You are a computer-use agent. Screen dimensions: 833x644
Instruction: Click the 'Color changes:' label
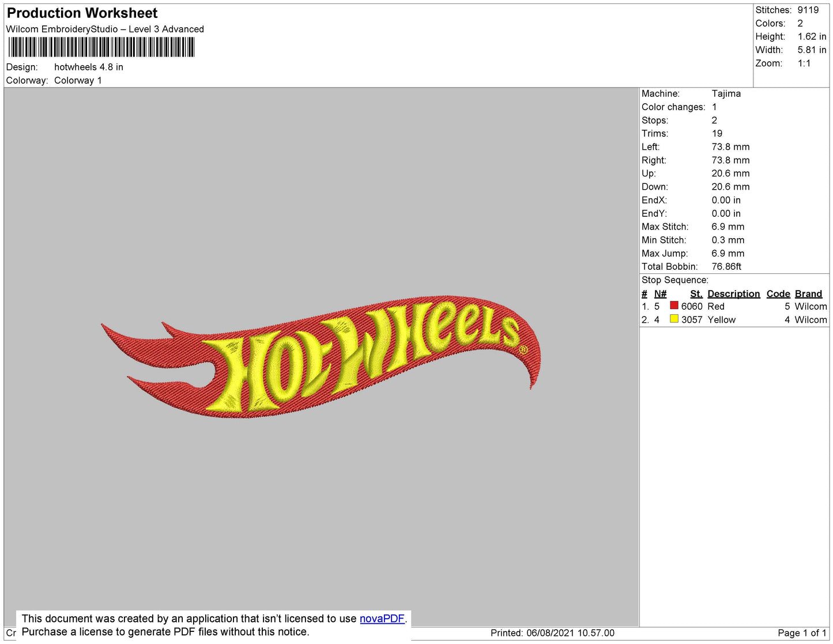[x=673, y=107]
